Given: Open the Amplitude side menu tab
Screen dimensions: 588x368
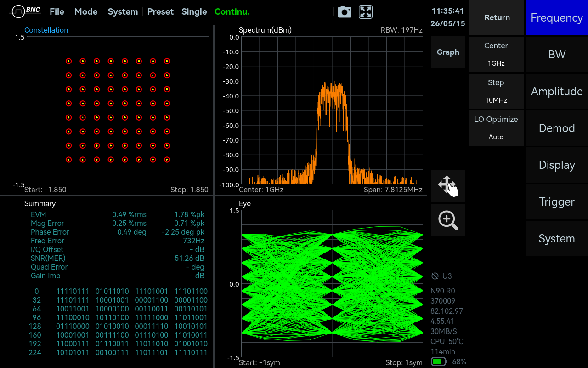Looking at the screenshot, I should [x=557, y=91].
